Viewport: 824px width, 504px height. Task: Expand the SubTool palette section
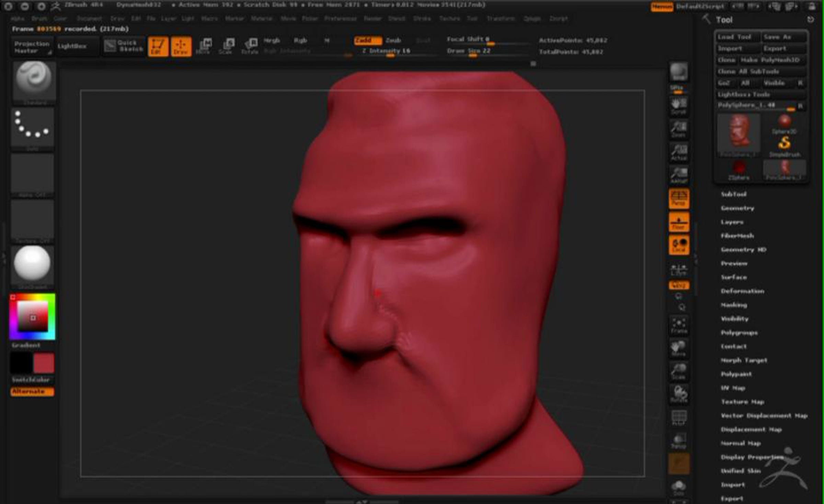click(733, 194)
